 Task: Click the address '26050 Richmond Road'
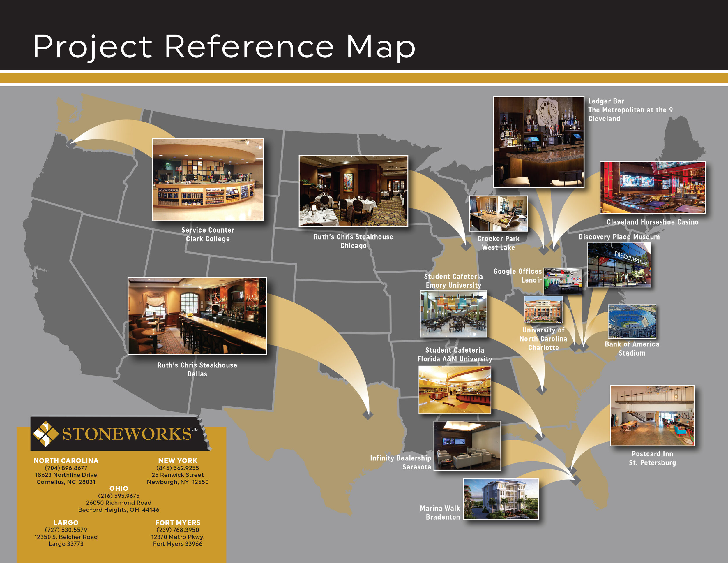pos(119,503)
